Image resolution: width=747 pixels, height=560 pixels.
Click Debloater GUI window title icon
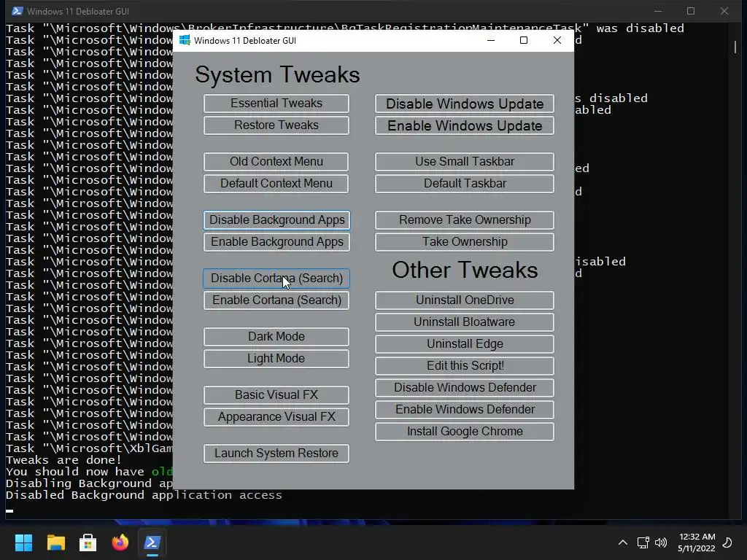tap(185, 41)
